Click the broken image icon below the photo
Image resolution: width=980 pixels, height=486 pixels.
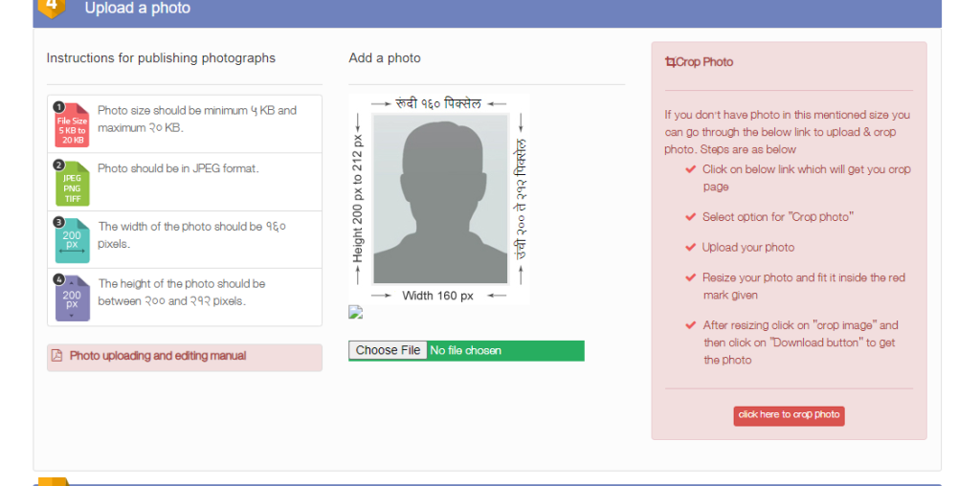coord(356,312)
